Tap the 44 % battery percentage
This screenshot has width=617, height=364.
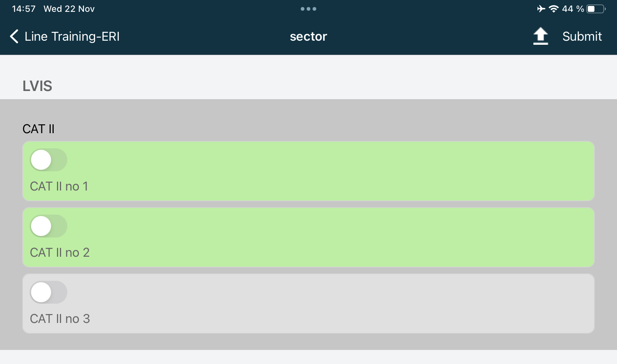(x=573, y=9)
